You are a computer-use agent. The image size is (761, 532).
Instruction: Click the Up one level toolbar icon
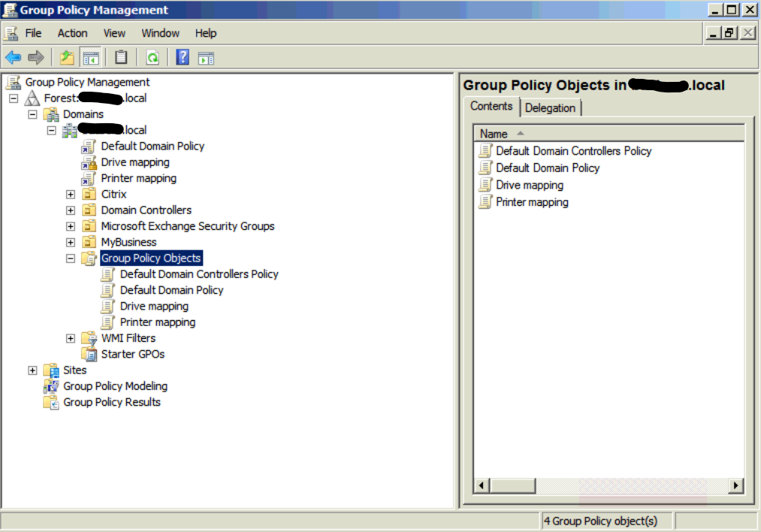pos(66,57)
